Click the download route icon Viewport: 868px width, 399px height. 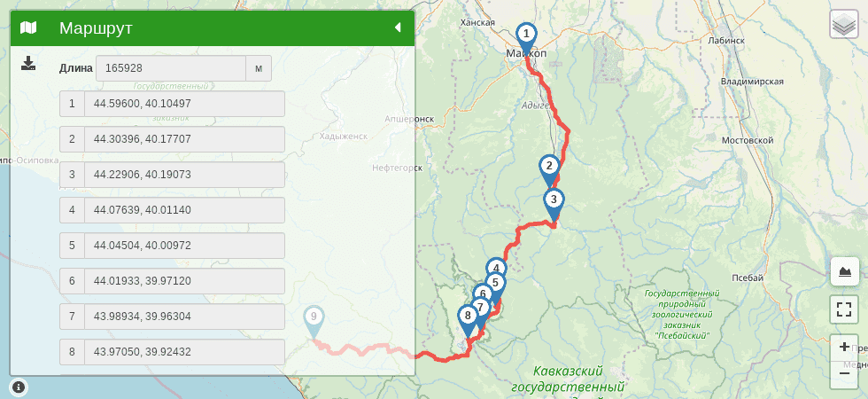(x=28, y=63)
